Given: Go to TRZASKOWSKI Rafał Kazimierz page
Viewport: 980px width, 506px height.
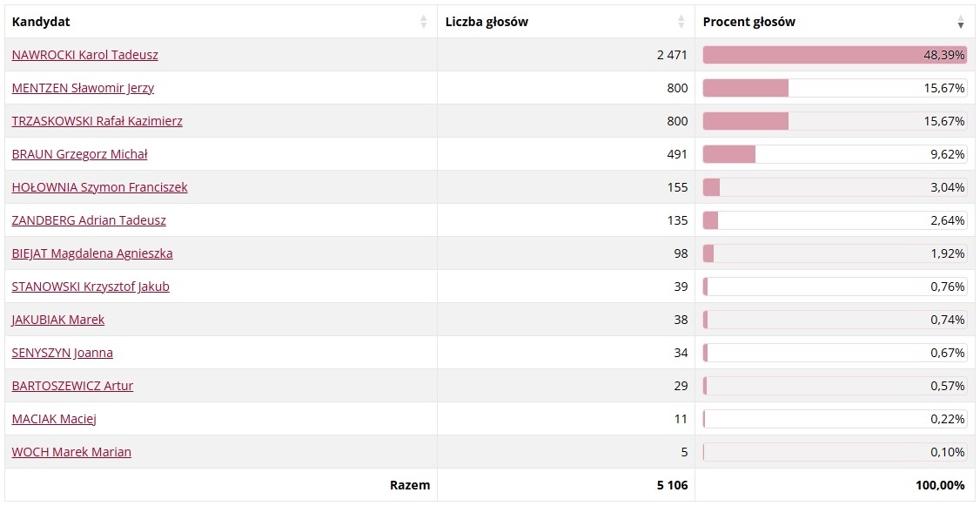Looking at the screenshot, I should point(97,121).
